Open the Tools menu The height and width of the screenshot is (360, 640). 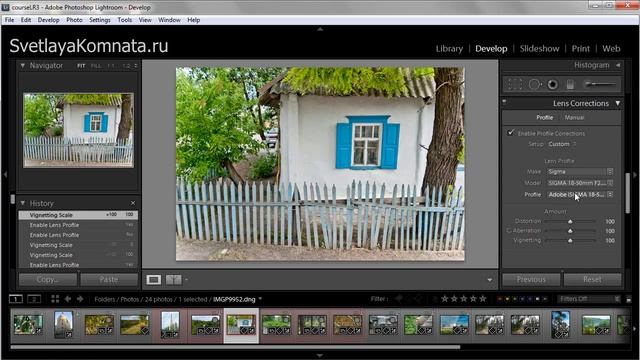(x=124, y=20)
